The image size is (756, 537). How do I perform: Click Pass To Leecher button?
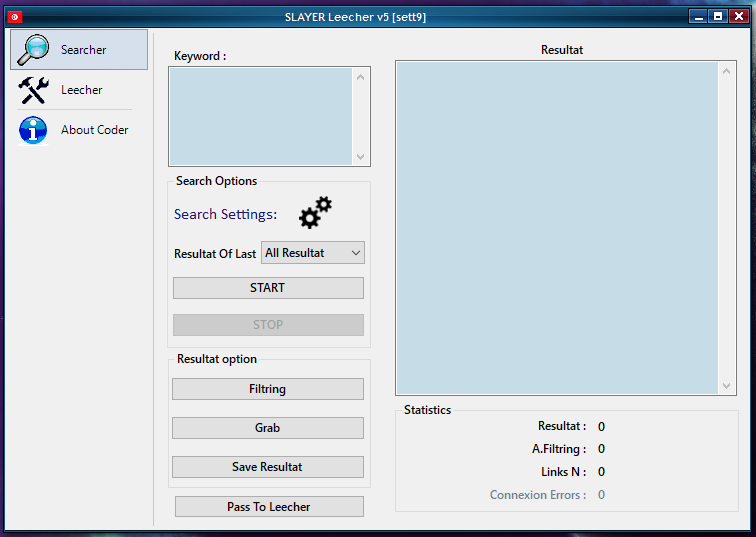[x=268, y=507]
